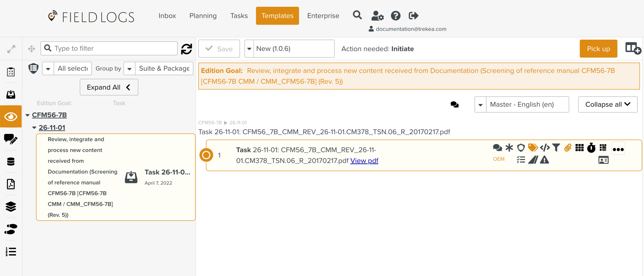
Task: Open the Master - English language dropdown
Action: pos(522,105)
